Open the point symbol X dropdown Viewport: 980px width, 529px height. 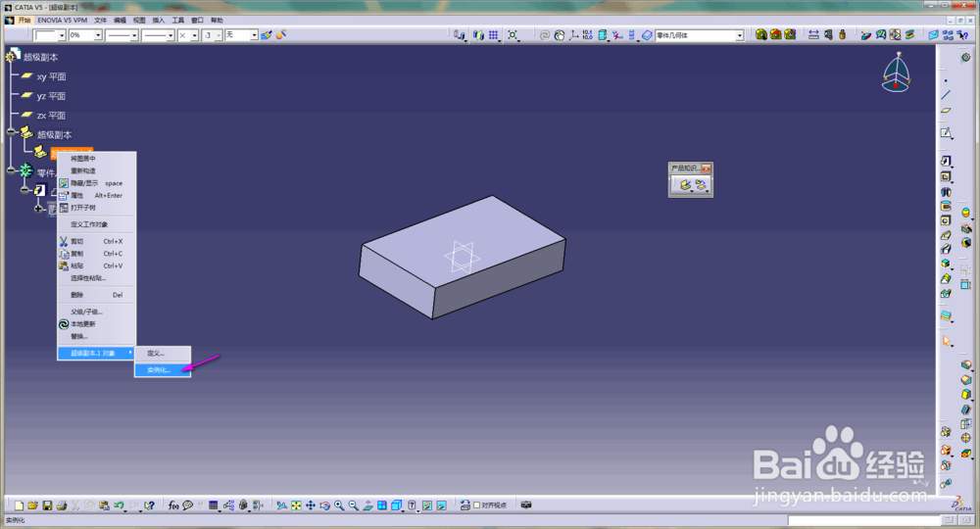click(194, 35)
